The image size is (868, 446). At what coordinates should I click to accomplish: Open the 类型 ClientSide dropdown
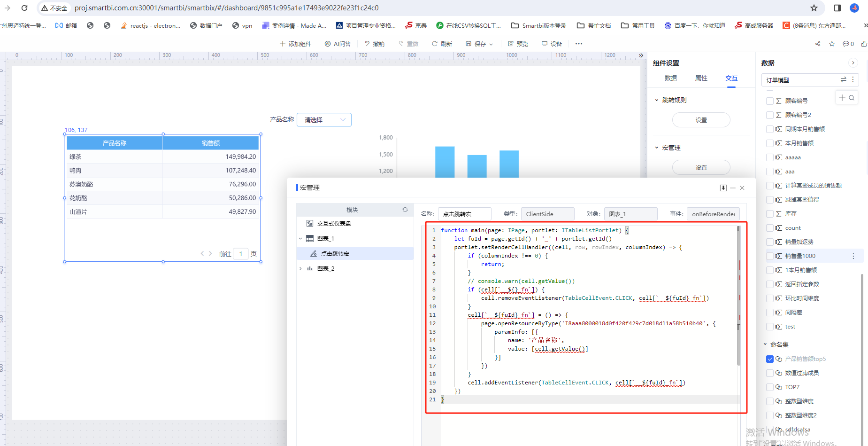coord(547,214)
